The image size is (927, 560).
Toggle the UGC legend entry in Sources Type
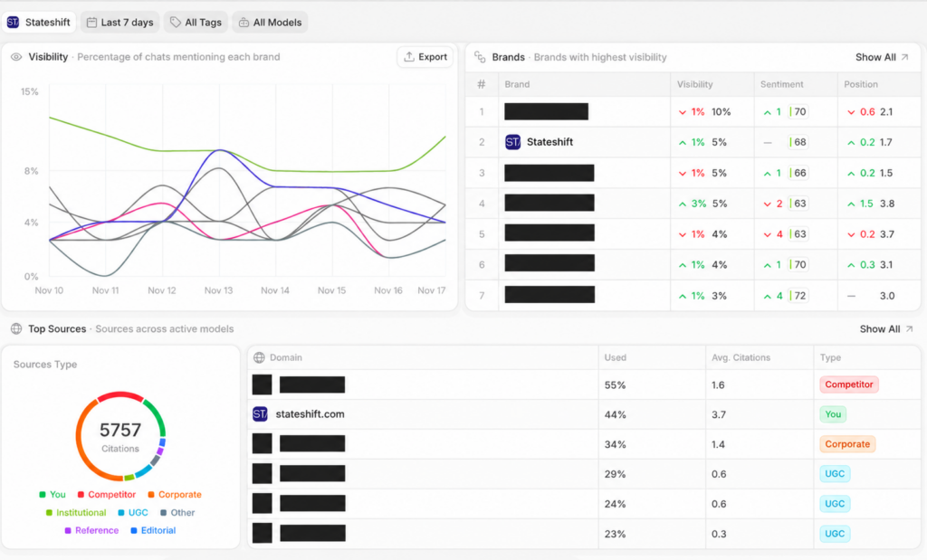[x=133, y=513]
